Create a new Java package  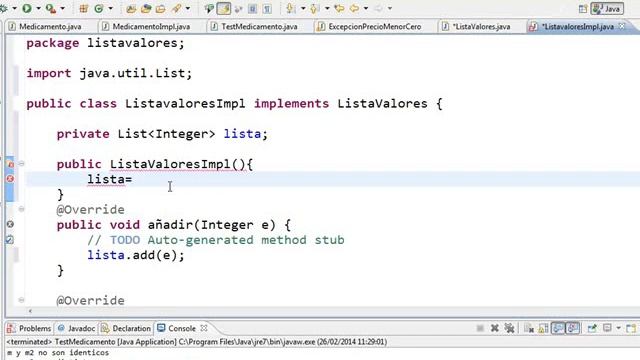tap(84, 8)
